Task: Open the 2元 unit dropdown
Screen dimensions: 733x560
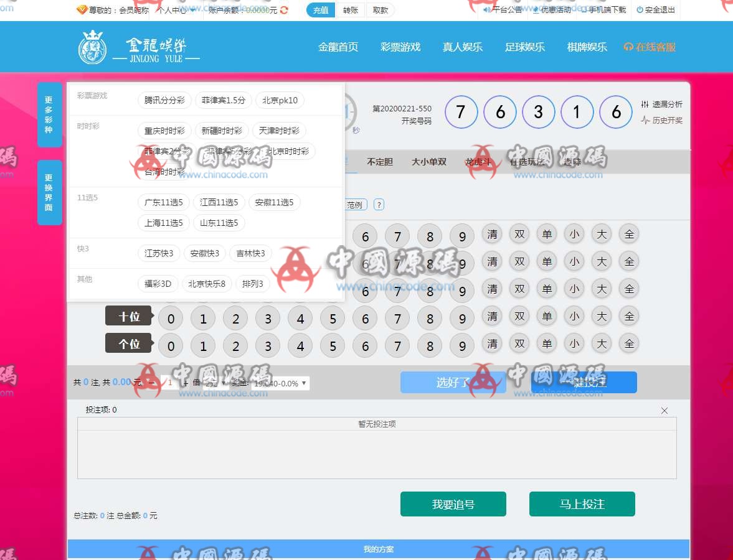Action: point(215,383)
